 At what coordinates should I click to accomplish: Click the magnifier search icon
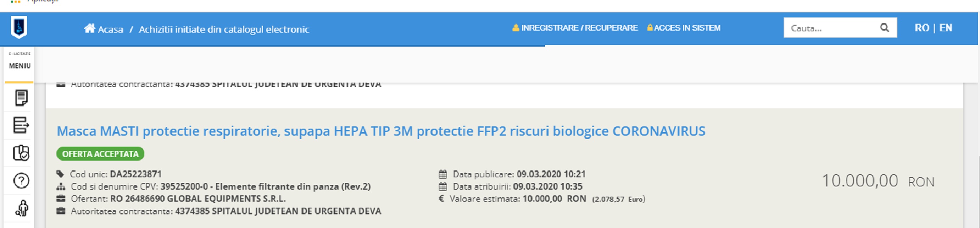tap(884, 28)
